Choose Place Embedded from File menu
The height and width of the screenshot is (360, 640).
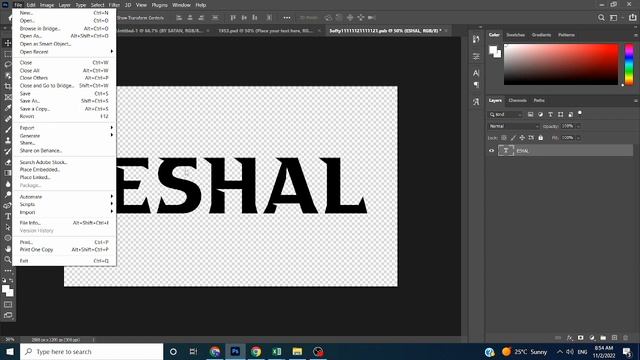[64, 169]
